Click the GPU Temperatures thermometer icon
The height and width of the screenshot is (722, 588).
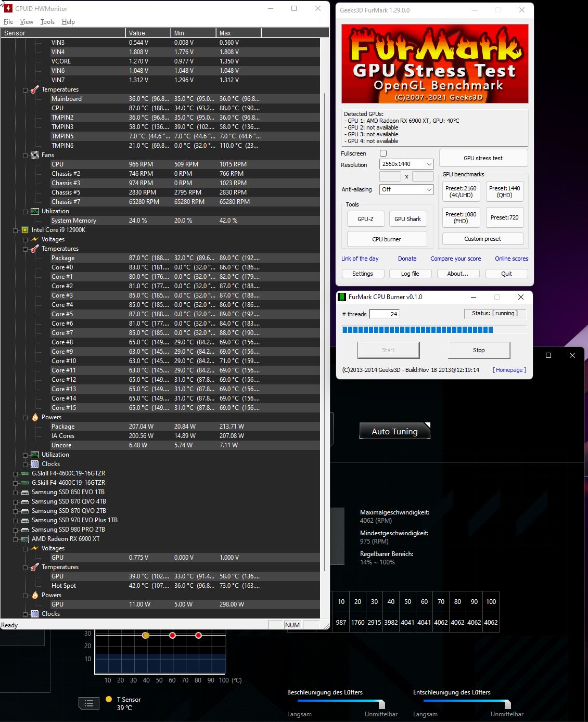point(35,567)
